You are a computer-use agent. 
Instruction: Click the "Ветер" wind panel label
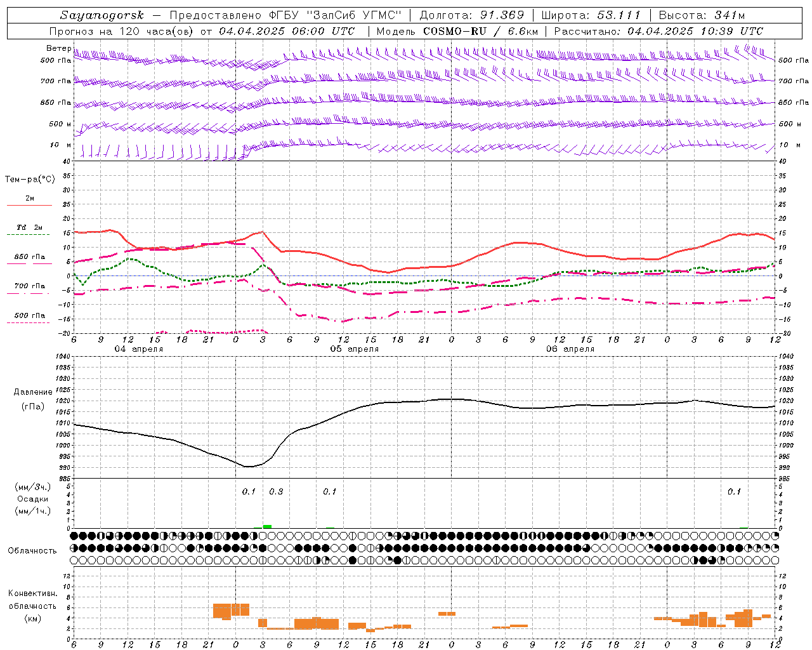pos(59,48)
